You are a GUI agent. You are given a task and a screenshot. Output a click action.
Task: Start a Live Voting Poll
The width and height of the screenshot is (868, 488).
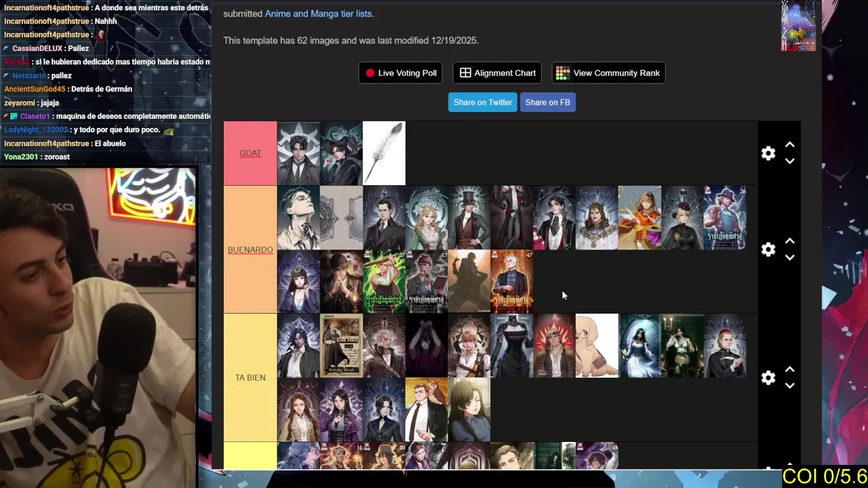401,73
